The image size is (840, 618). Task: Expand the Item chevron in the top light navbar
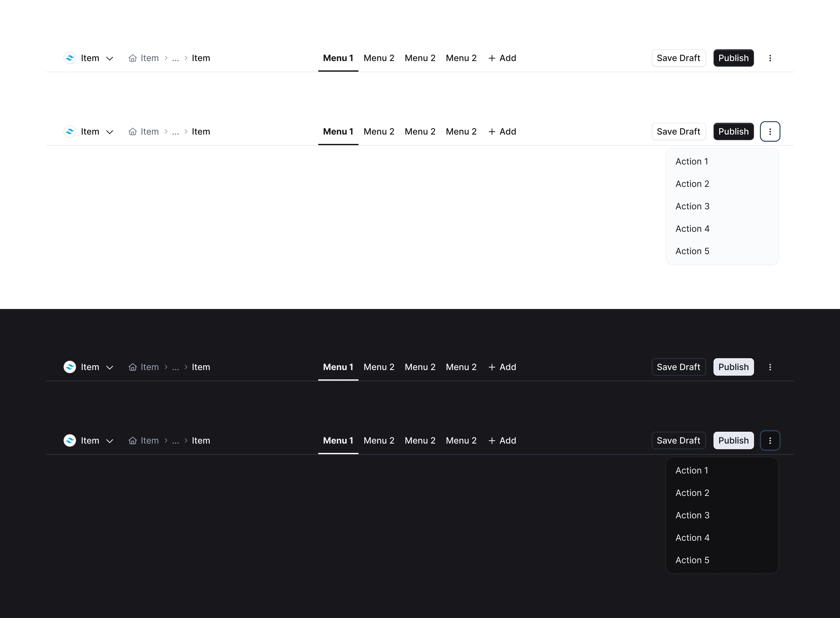pyautogui.click(x=110, y=58)
